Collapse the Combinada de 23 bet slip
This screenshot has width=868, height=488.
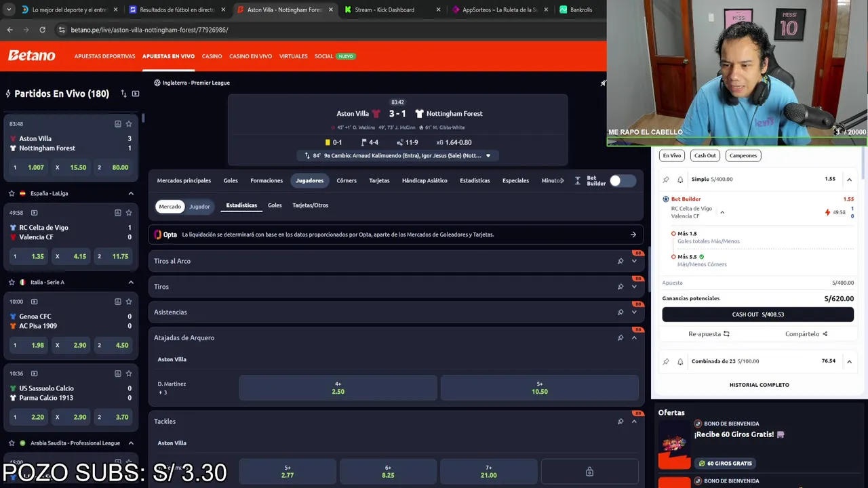click(x=849, y=361)
